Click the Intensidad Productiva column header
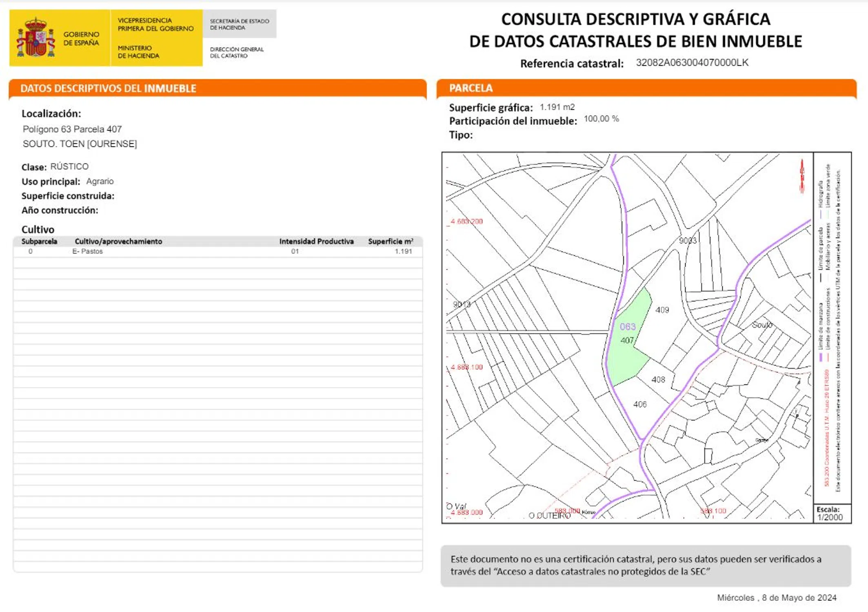Image resolution: width=868 pixels, height=612 pixels. tap(316, 241)
